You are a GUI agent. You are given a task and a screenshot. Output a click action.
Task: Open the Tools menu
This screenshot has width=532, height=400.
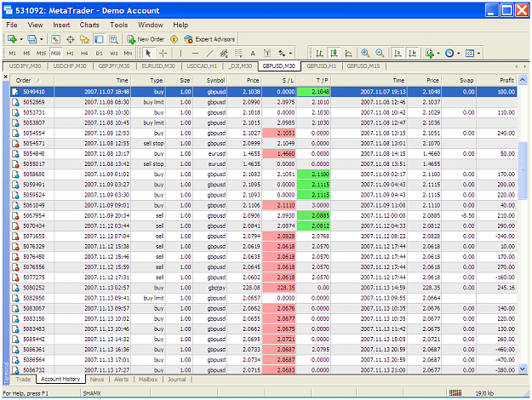119,25
